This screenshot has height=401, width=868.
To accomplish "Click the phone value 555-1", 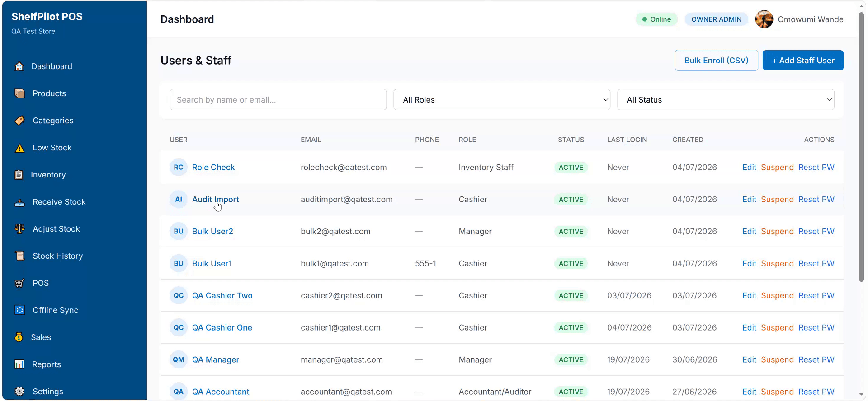I will (x=425, y=263).
